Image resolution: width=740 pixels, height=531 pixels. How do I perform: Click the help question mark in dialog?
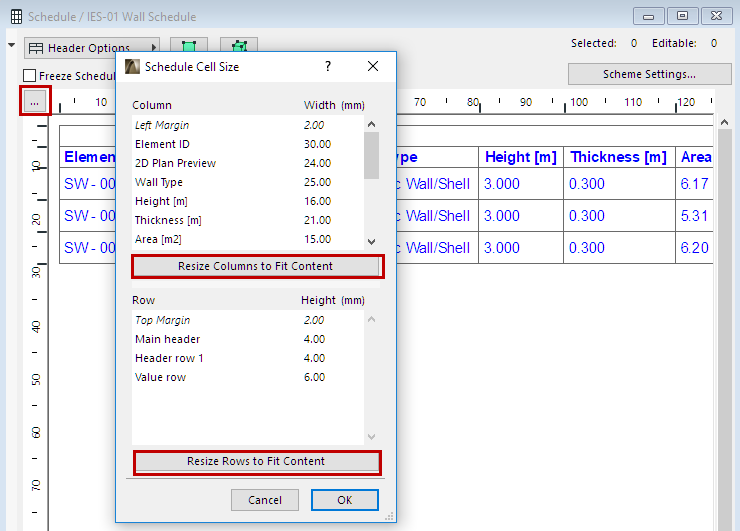328,67
